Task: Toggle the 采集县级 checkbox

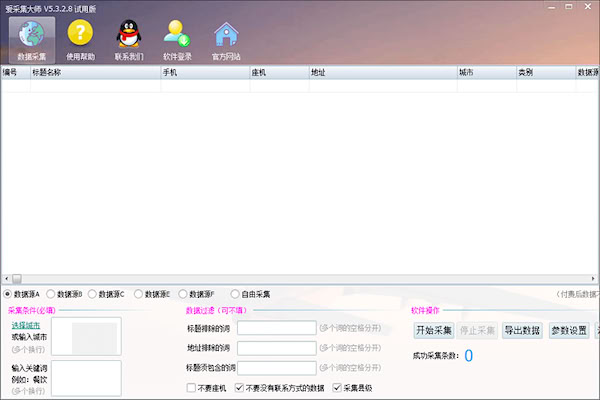Action: pyautogui.click(x=337, y=388)
